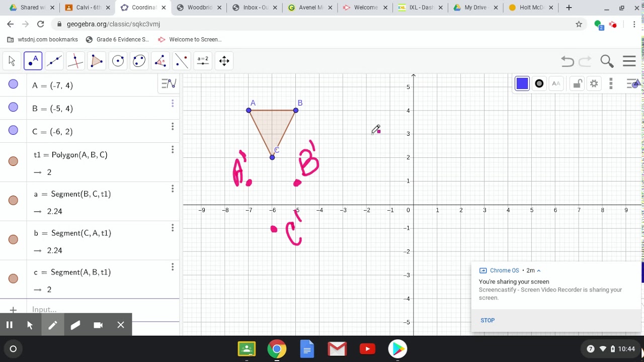Bookmark this page with star icon
This screenshot has height=362, width=644.
[x=579, y=24]
